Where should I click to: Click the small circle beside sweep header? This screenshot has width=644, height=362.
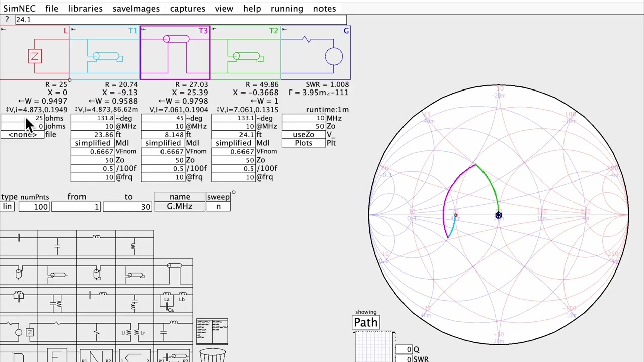[x=233, y=192]
